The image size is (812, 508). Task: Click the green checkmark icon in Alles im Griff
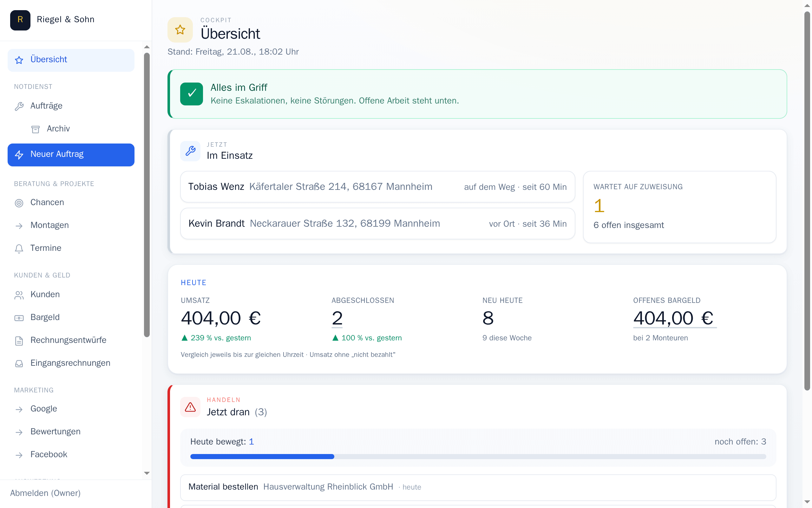point(192,94)
